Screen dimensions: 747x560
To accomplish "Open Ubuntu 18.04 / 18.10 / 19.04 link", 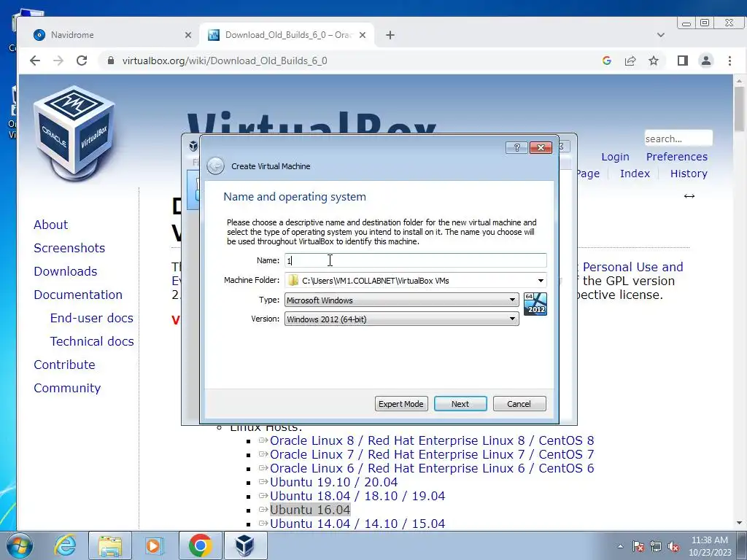I will [357, 496].
